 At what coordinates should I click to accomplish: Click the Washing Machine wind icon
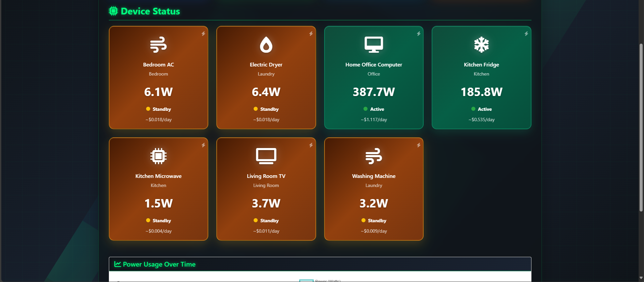tap(374, 156)
